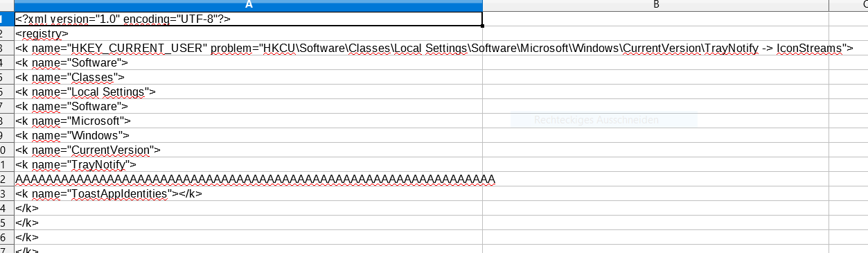Click <k name="Classes"> cell
Viewport: 868px width, 253px height.
pyautogui.click(x=249, y=77)
